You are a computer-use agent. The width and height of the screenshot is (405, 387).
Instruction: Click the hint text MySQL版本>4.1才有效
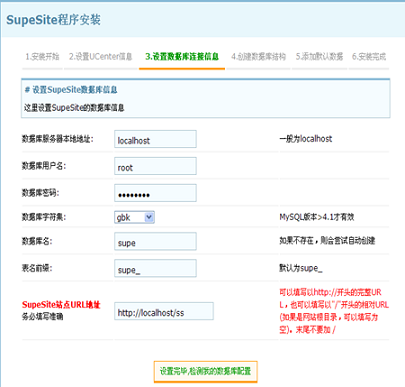coord(317,217)
